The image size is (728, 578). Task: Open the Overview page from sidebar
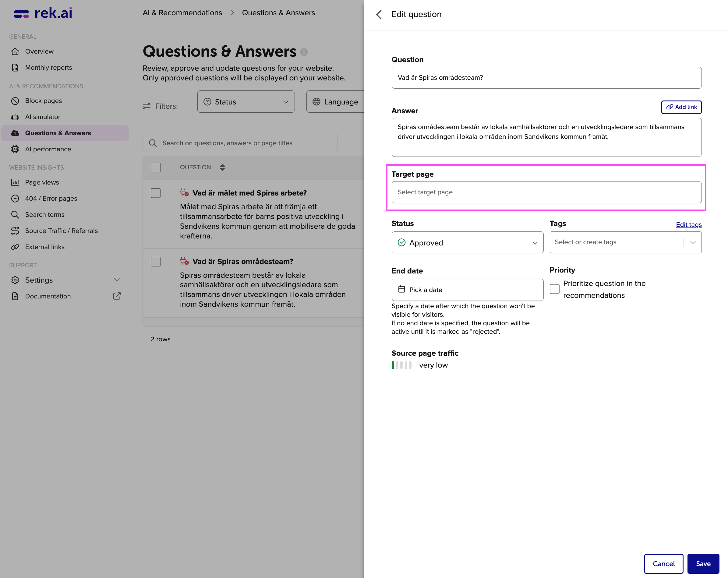39,51
